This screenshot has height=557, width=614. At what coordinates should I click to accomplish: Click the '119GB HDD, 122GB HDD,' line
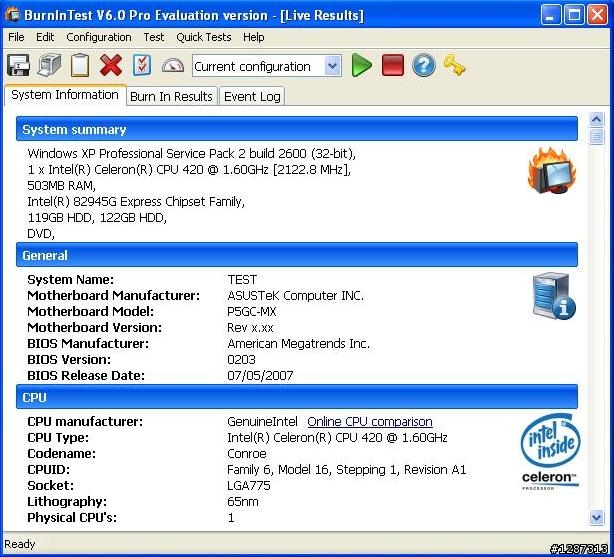point(97,217)
